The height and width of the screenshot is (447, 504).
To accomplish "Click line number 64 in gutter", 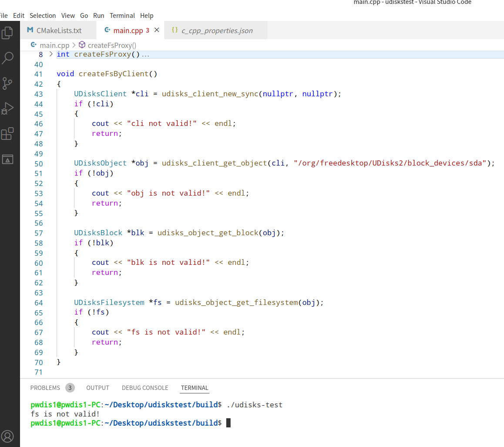I will point(39,302).
